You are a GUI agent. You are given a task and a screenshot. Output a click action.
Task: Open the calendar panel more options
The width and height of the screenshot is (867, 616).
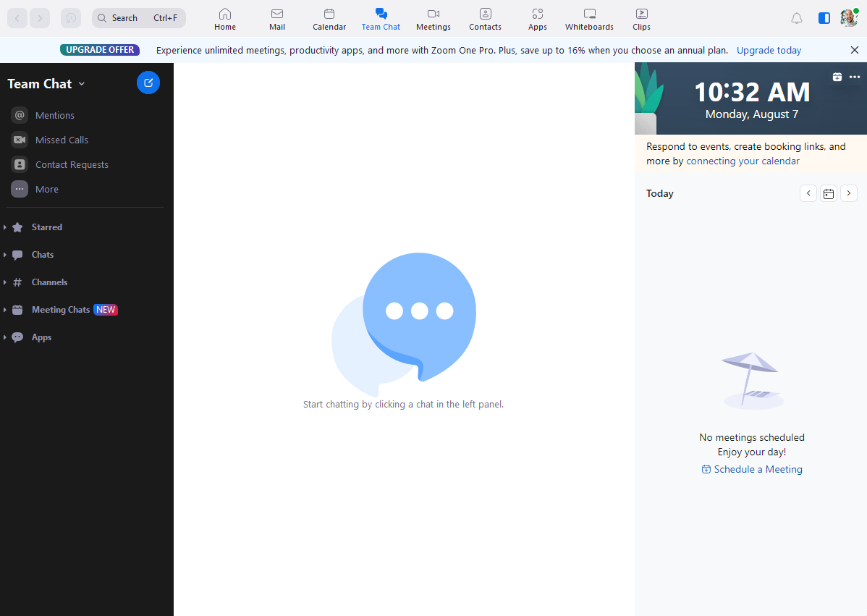[x=855, y=77]
